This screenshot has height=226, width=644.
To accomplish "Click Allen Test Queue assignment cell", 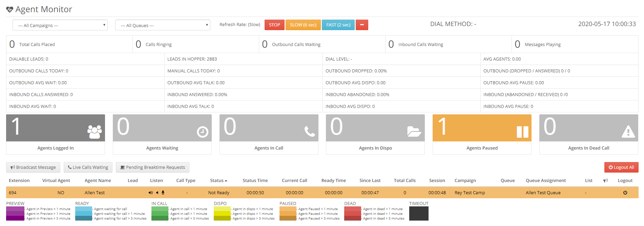I will [x=543, y=193].
